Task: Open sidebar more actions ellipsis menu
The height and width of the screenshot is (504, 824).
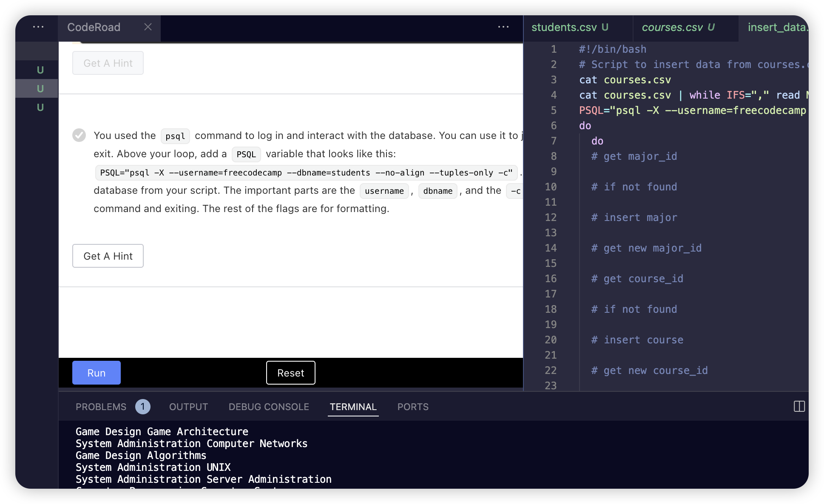Action: (38, 27)
